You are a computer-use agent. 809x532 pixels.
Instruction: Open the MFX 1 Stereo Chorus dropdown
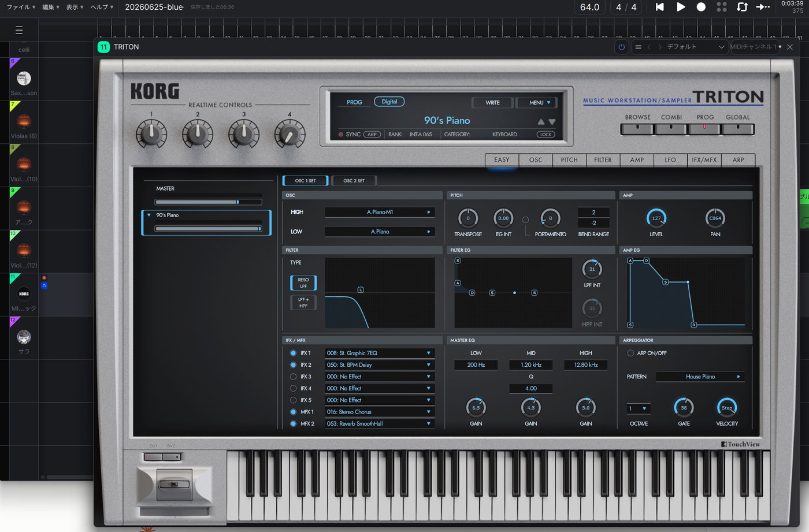point(379,412)
